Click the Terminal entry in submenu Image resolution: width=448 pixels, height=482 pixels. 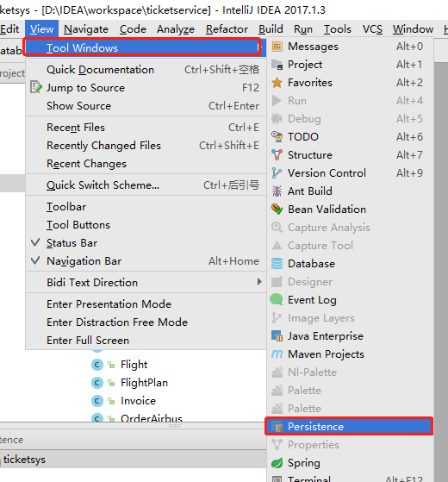(x=350, y=478)
